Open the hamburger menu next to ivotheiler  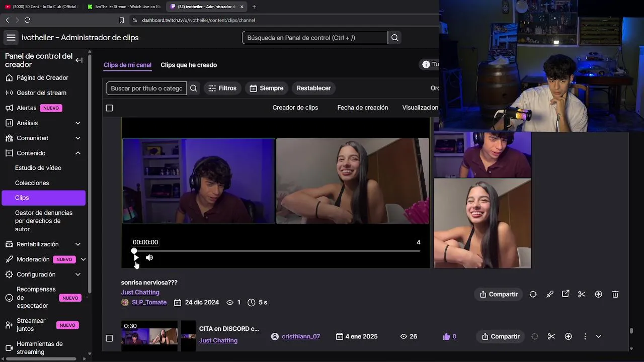[x=11, y=38]
